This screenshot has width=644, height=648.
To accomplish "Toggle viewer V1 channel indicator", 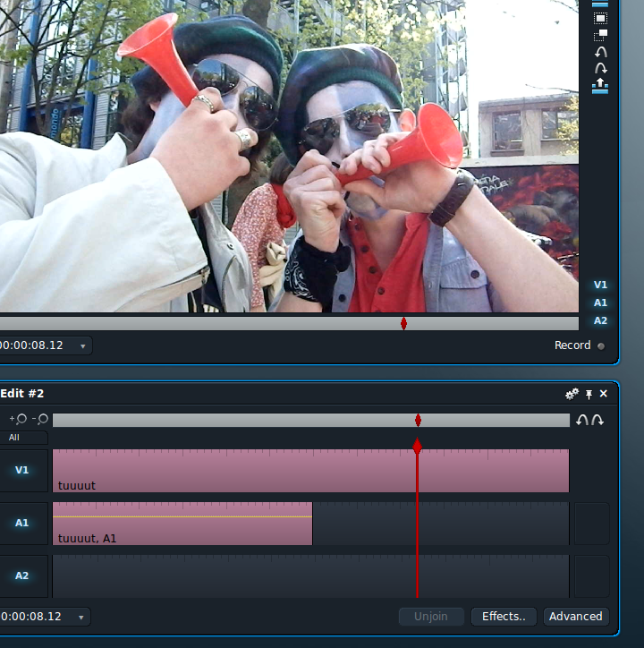I will [600, 285].
